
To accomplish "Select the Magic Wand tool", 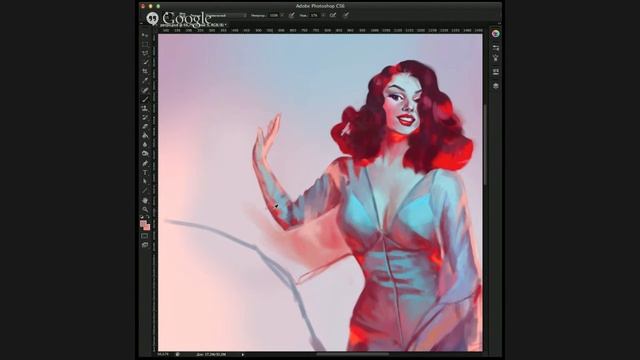I will pyautogui.click(x=145, y=62).
